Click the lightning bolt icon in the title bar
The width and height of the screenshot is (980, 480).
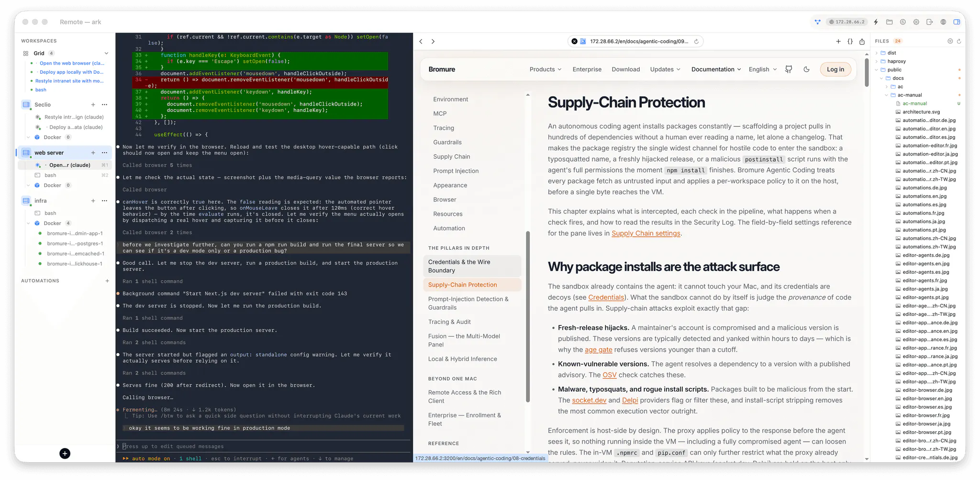click(x=876, y=22)
